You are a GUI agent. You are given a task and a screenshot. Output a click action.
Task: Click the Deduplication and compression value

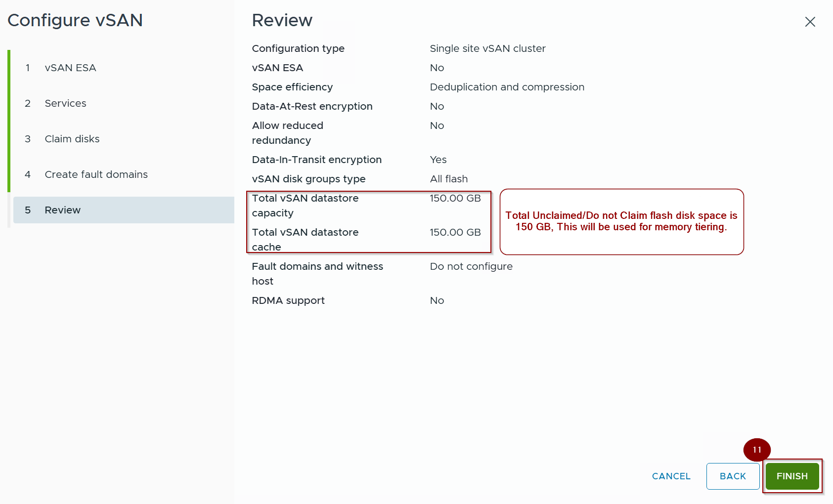(507, 87)
